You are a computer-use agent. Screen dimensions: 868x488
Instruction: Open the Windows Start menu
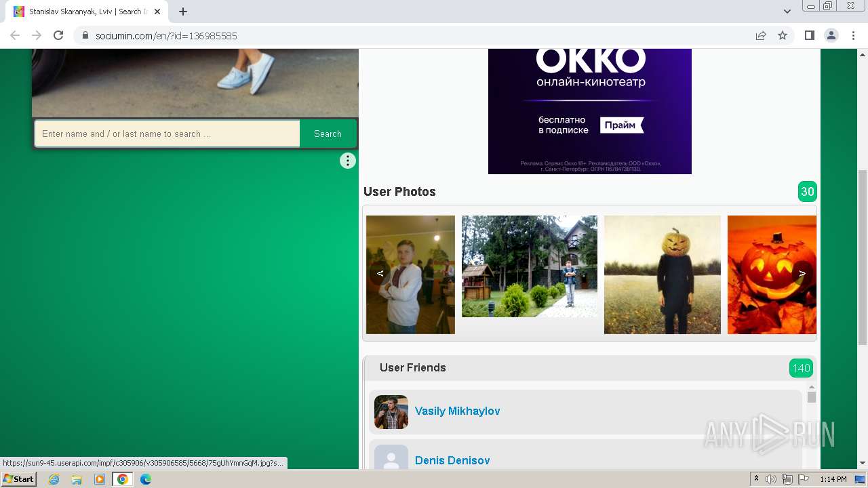(x=19, y=479)
